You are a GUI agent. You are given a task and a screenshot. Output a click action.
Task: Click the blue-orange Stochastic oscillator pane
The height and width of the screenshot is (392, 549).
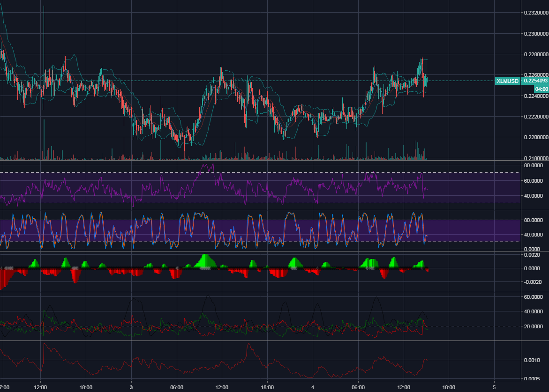tap(261, 230)
